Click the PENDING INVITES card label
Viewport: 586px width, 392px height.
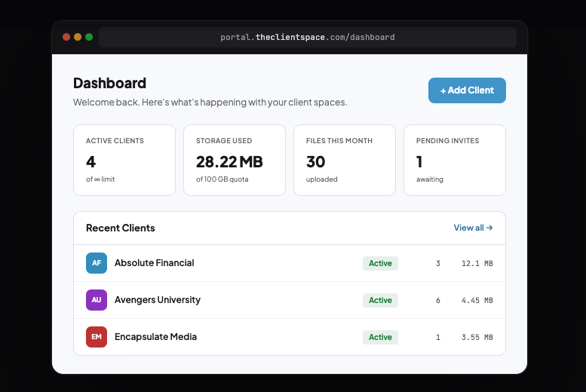447,141
